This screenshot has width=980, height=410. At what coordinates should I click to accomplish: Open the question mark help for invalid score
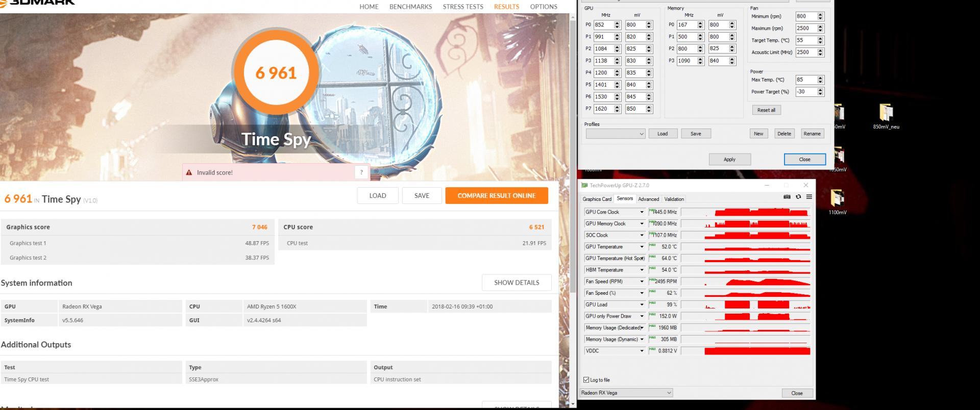[361, 172]
